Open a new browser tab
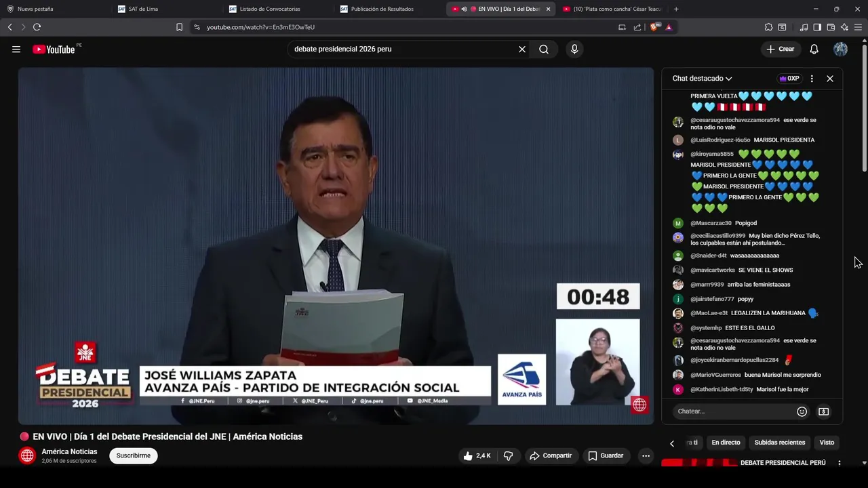The image size is (868, 488). [x=676, y=9]
